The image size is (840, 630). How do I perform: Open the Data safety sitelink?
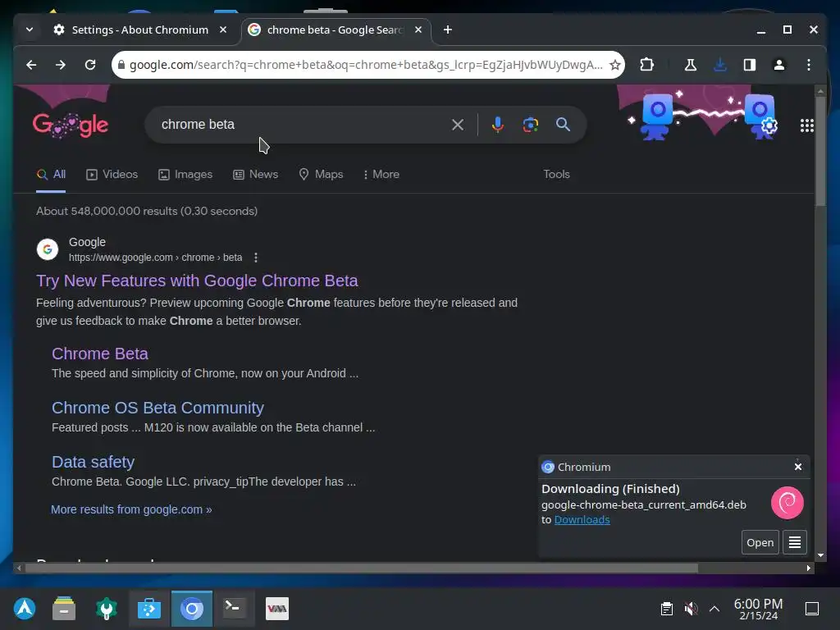(93, 462)
